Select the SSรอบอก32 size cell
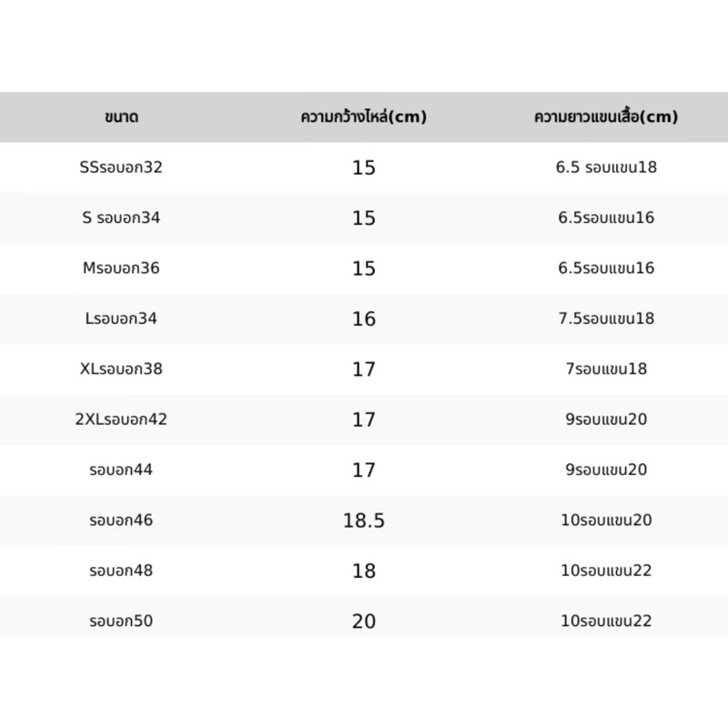Screen dimensions: 728x728 point(121,167)
